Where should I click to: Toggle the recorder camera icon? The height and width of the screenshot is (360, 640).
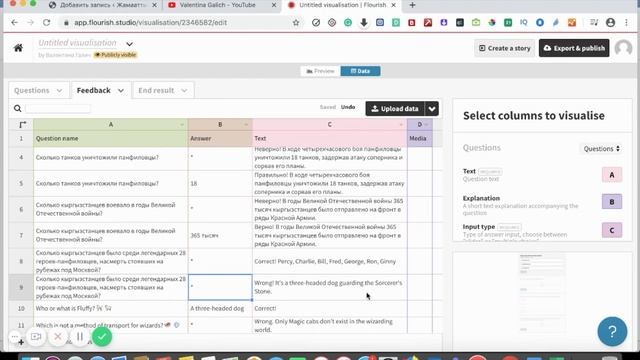(x=36, y=337)
